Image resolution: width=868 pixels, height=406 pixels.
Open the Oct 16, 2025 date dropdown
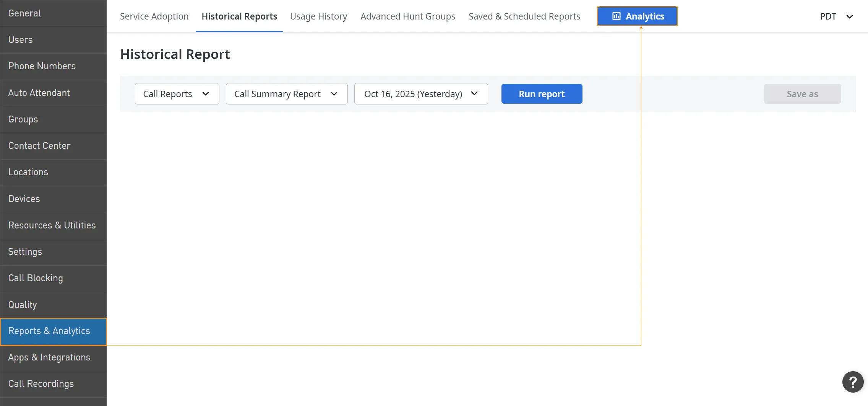[x=421, y=94]
